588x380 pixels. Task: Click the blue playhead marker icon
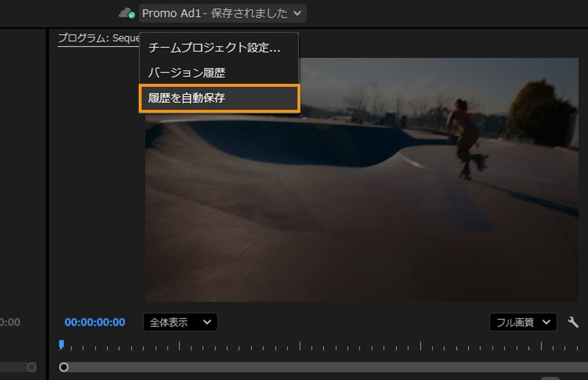point(61,345)
